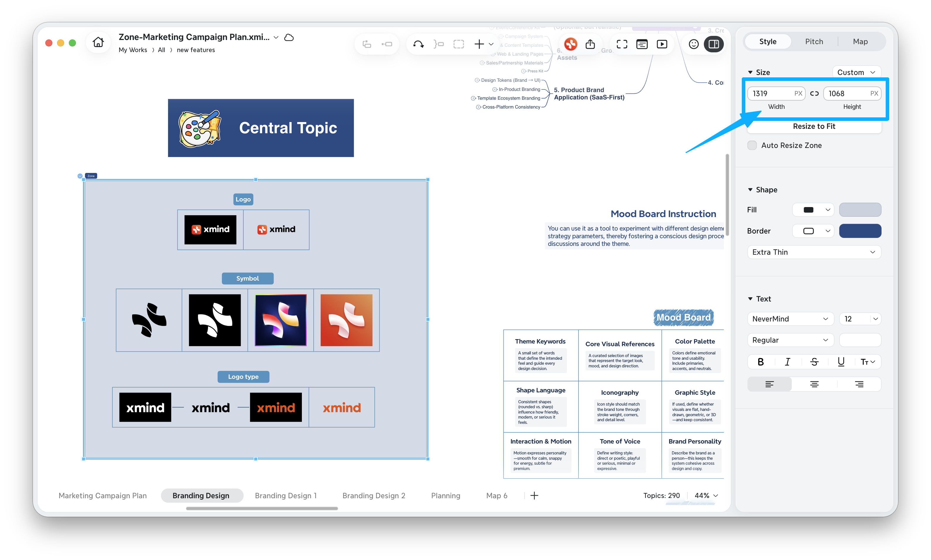Open the Insert dropdown arrow

(x=491, y=44)
